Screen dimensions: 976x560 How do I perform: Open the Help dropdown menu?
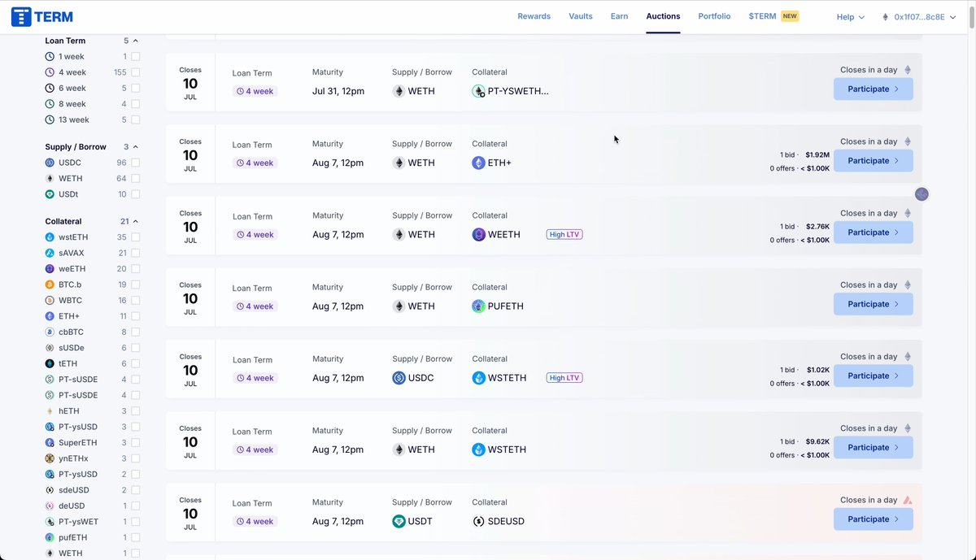coord(851,17)
